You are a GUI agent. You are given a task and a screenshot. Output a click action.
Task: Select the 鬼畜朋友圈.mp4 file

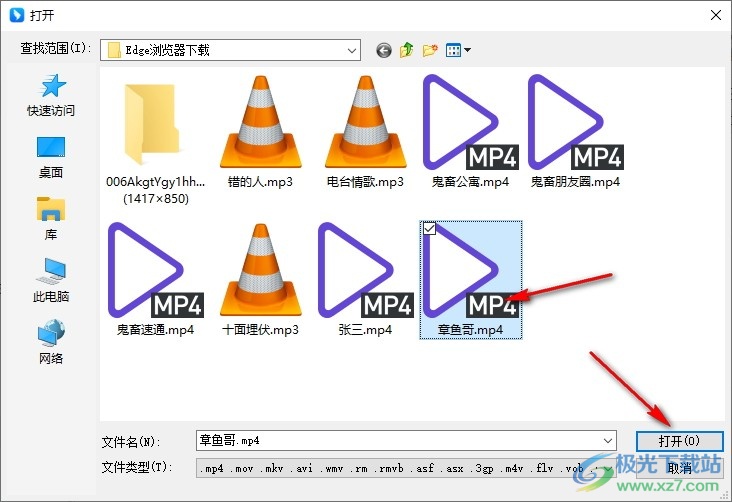575,132
